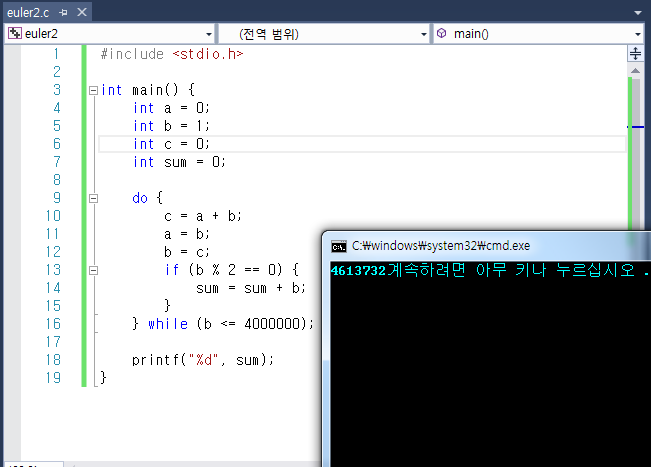Click line number 19

pyautogui.click(x=54, y=378)
